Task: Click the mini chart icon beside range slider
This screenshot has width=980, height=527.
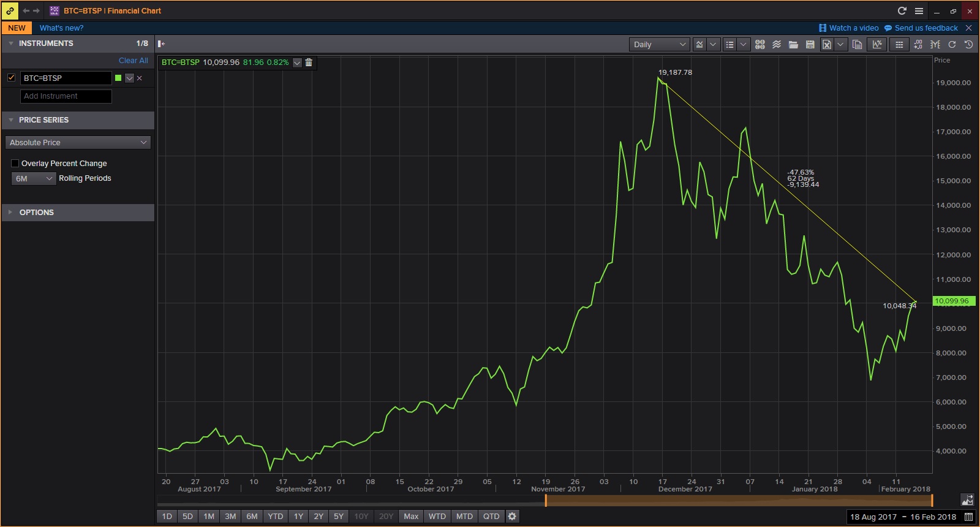Action: pos(967,500)
